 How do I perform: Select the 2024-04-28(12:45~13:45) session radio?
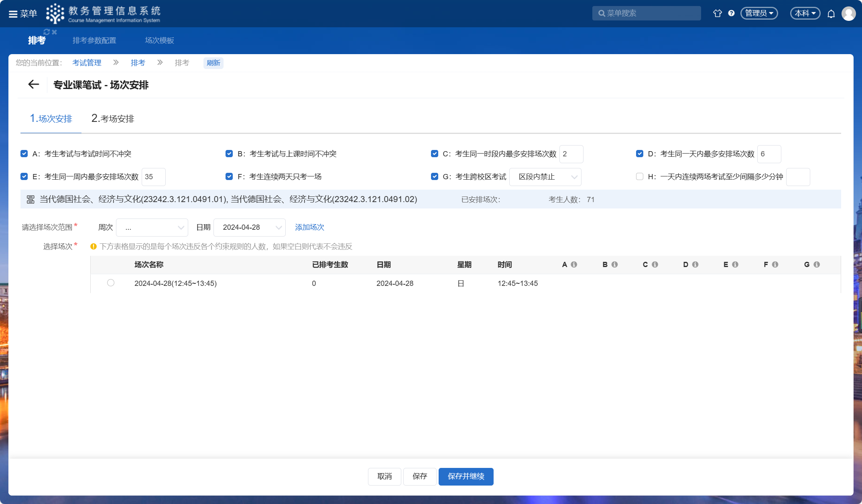[x=111, y=283]
